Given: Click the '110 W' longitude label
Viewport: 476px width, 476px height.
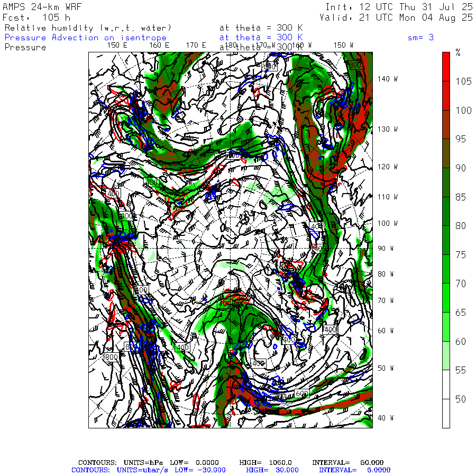Looking at the screenshot, I should pyautogui.click(x=388, y=197).
